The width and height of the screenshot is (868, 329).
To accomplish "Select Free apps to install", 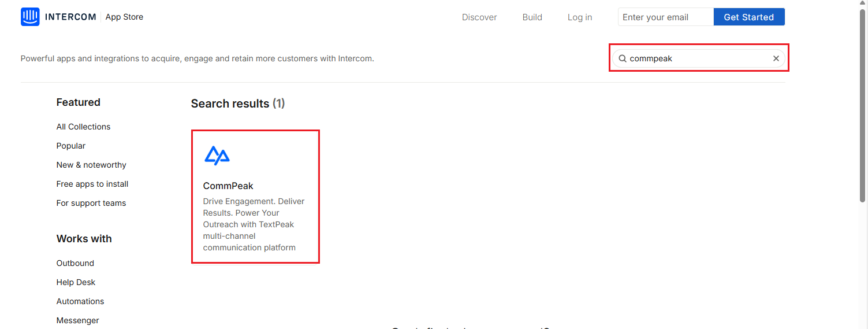I will click(92, 184).
